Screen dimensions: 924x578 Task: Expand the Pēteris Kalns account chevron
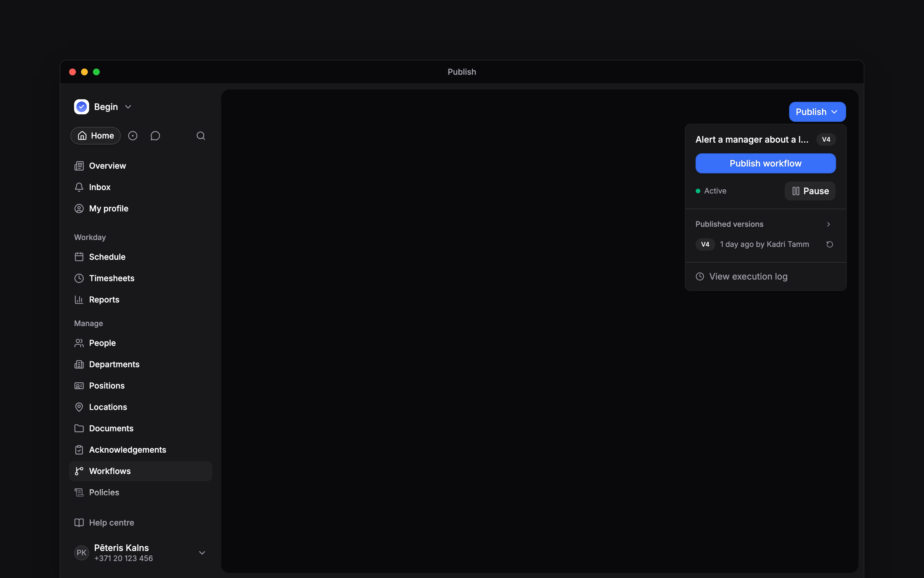click(202, 553)
